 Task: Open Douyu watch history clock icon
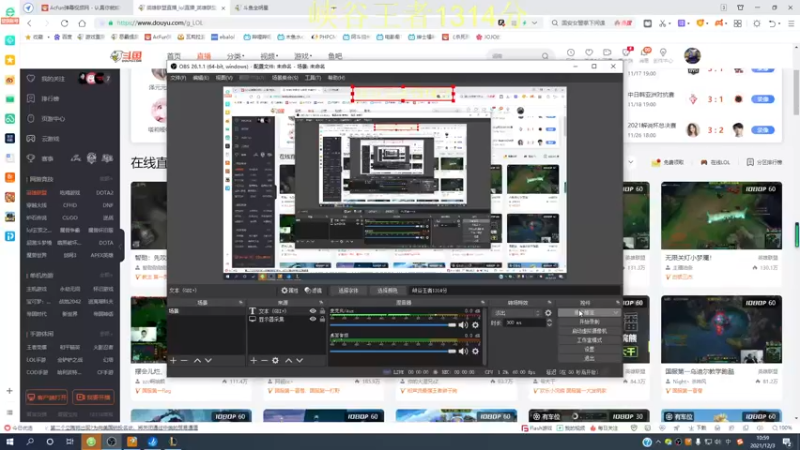570,53
